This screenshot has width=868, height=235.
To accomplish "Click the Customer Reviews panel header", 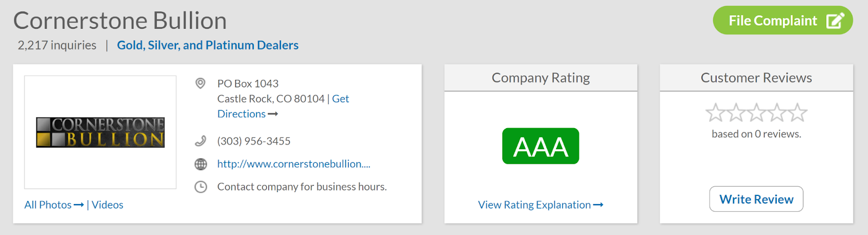I will coord(756,78).
